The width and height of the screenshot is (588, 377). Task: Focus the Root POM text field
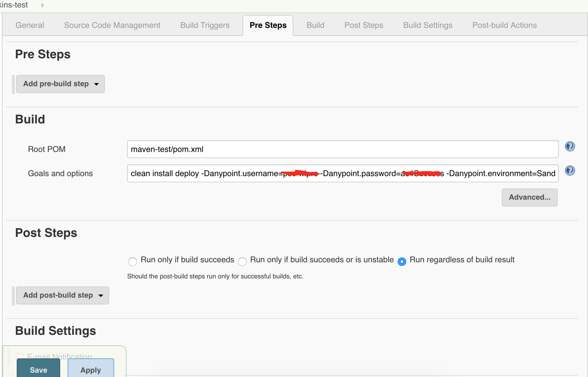[343, 149]
